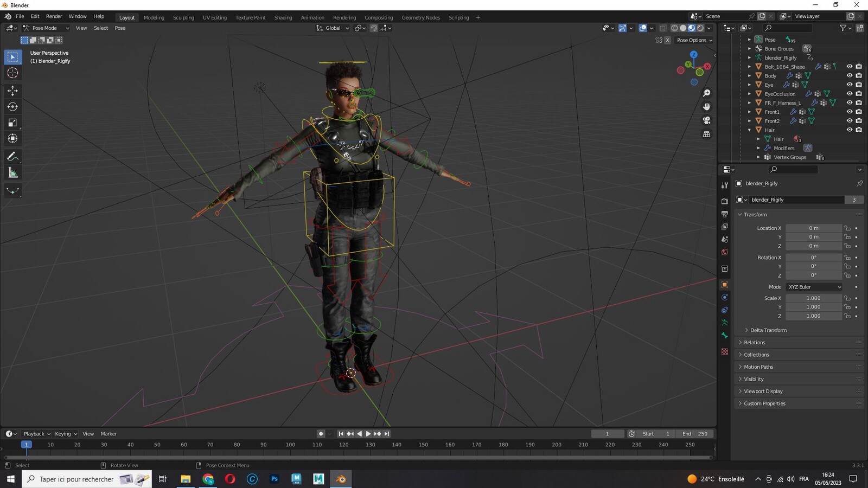Viewport: 868px width, 488px height.
Task: Hide the Body object in outliner
Action: point(850,76)
